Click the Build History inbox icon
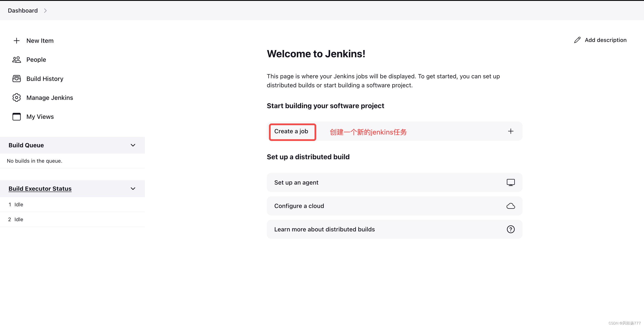The image size is (644, 327). (x=16, y=79)
